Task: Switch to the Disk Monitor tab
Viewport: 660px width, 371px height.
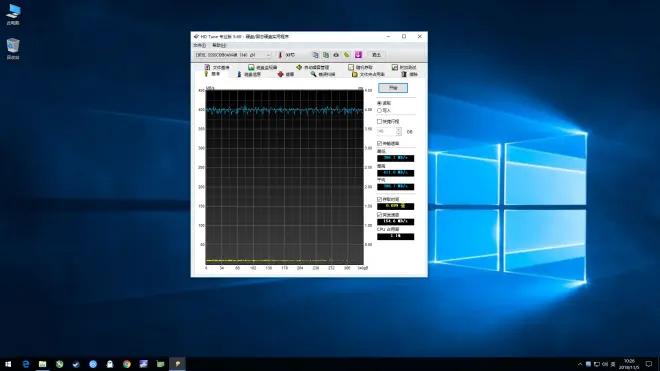Action: click(x=263, y=67)
